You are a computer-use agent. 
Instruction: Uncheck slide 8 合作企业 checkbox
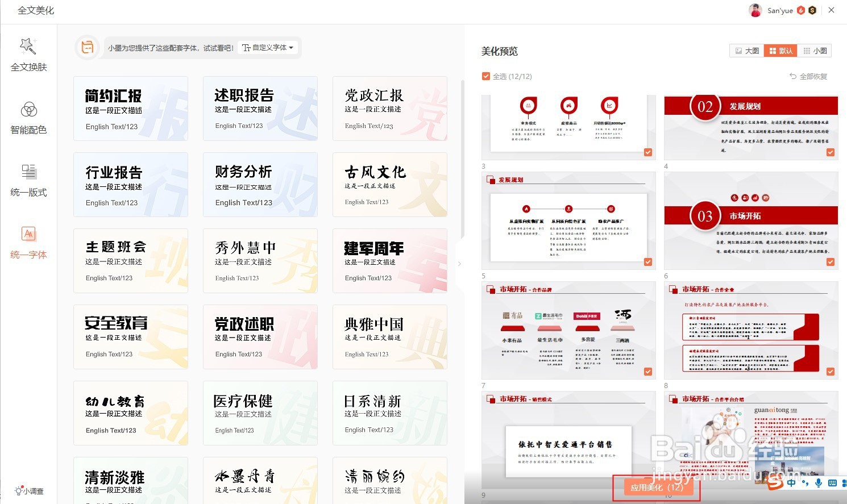[831, 372]
